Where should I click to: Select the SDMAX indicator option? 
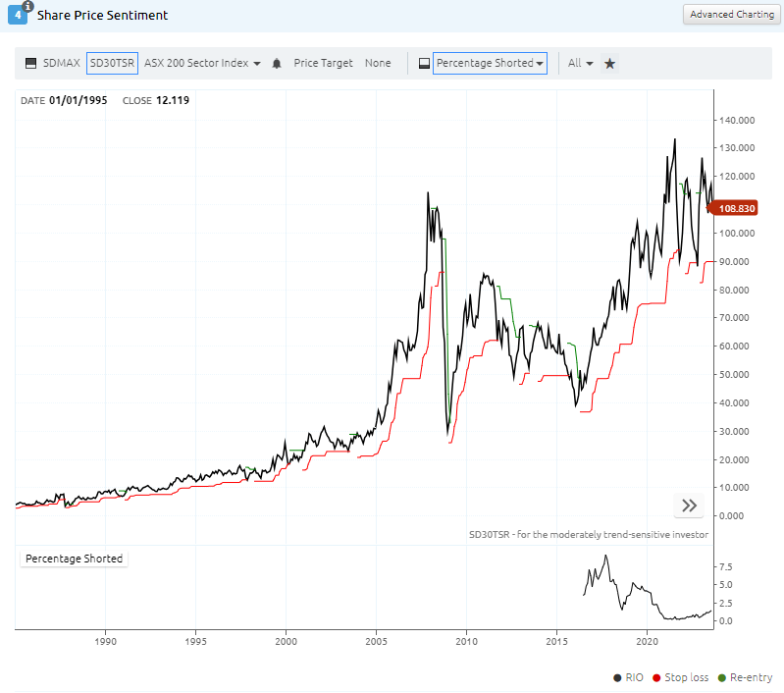tap(62, 63)
